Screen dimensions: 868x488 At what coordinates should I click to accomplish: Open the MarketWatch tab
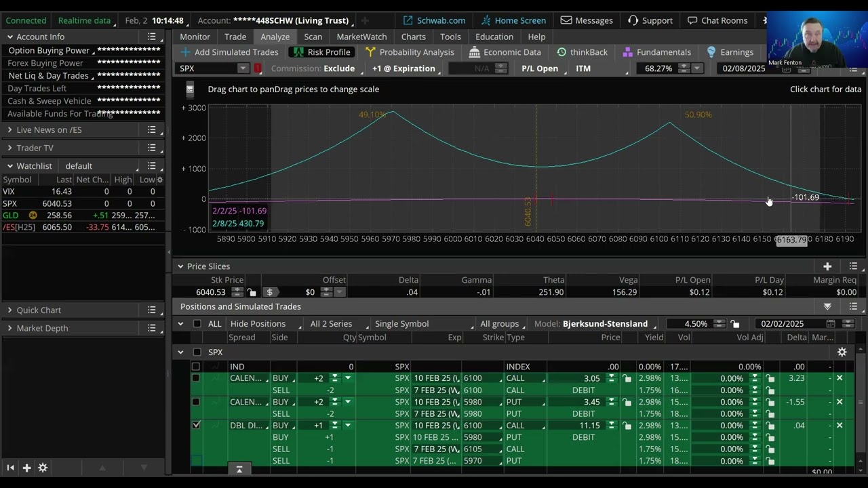click(361, 37)
